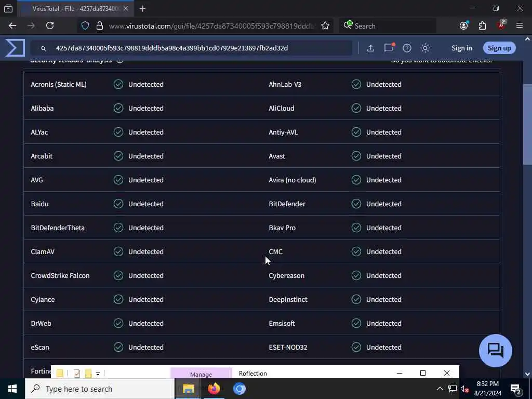Click the Undetected checkmark for Emsisoft

tap(356, 323)
